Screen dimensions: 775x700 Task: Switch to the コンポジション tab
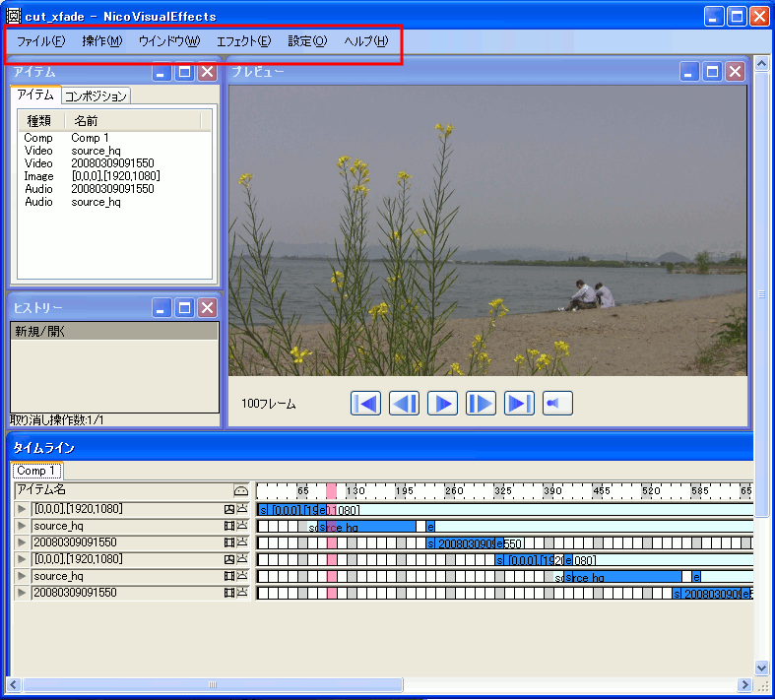click(96, 95)
